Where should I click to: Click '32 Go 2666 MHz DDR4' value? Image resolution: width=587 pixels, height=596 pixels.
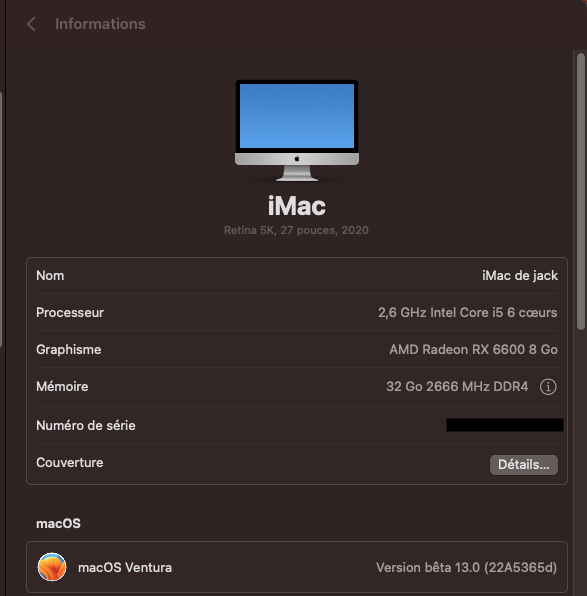457,387
